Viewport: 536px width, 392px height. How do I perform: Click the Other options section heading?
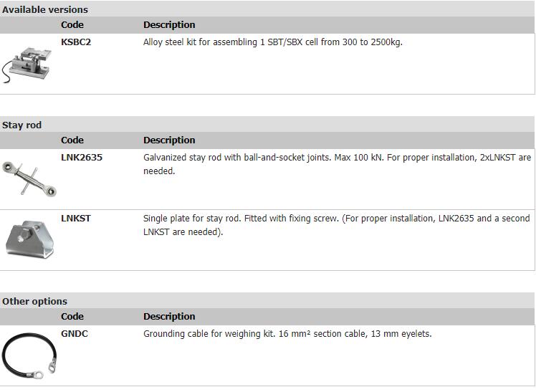click(x=34, y=301)
